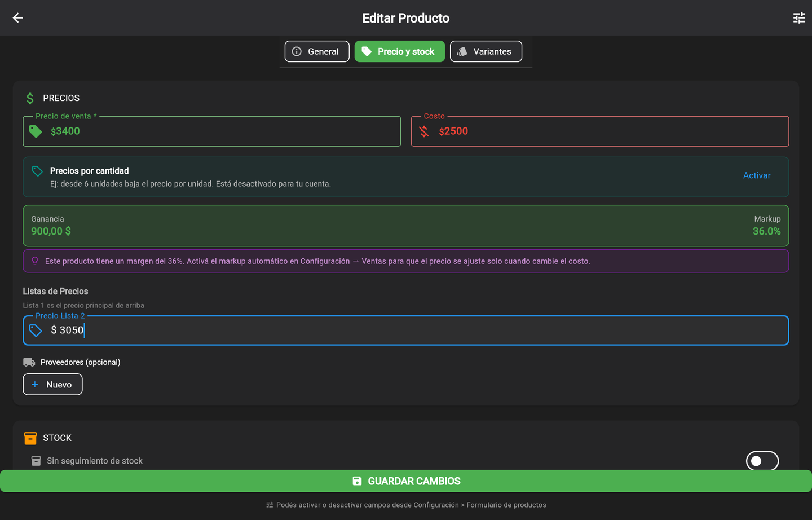Click the lightbulb tip icon
812x520 pixels.
tap(35, 261)
